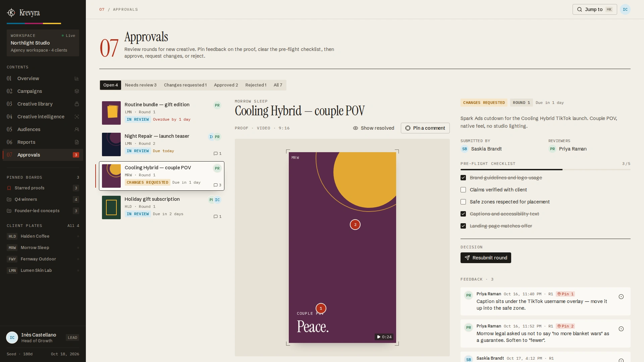
Task: Click PR reviewer avatar on Routine bundle card
Action: point(217,105)
